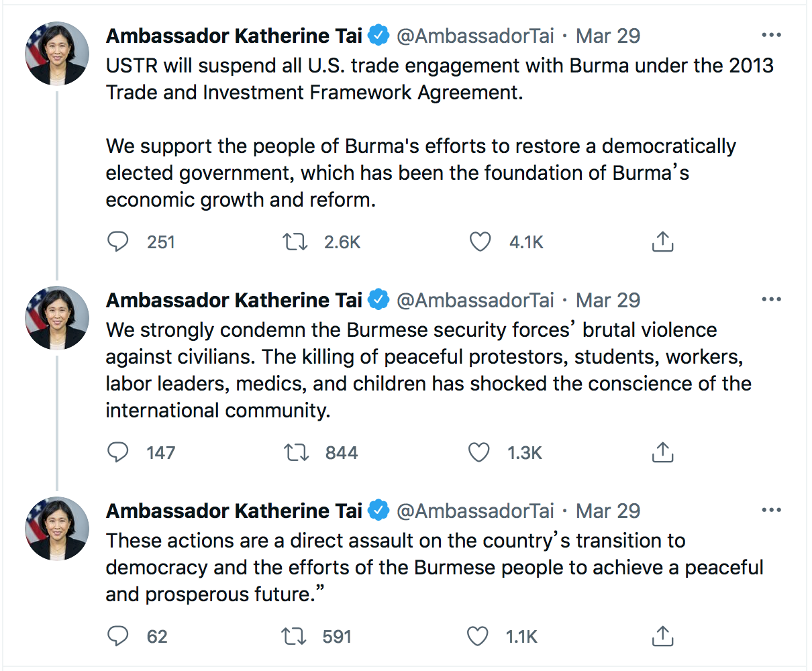Open the Mar 29 timestamp of the third tweet
Image resolution: width=812 pixels, height=671 pixels.
(608, 511)
